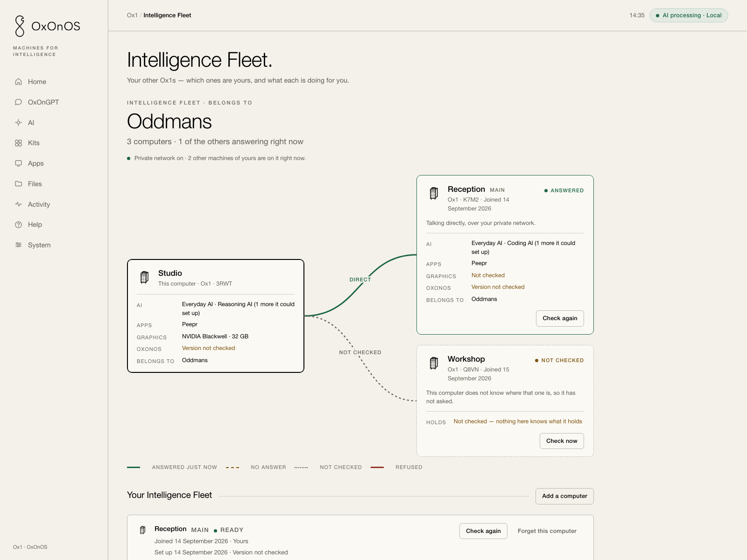The width and height of the screenshot is (747, 560).
Task: Click Check now on Workshop card
Action: 562,441
